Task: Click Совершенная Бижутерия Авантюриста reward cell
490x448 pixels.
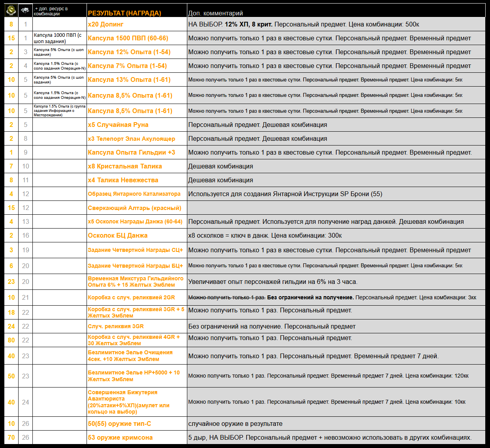Action: [x=137, y=402]
